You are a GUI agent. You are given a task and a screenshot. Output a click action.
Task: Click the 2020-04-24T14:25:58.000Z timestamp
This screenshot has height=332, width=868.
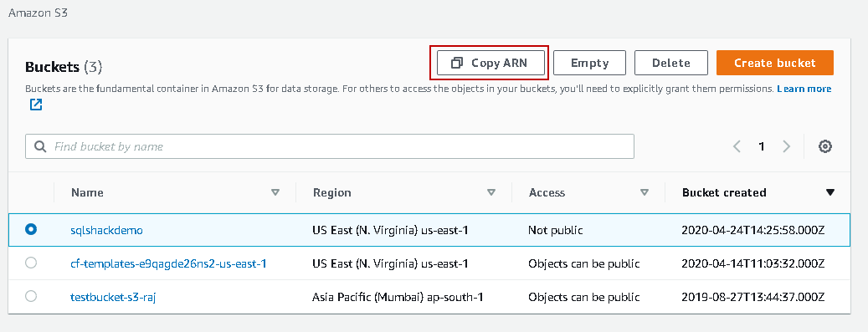click(753, 230)
